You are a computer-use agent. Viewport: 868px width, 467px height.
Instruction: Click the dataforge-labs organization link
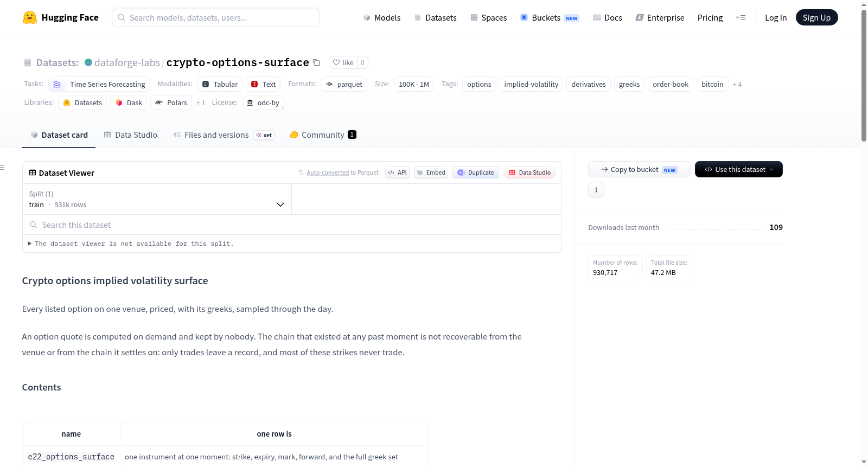pyautogui.click(x=127, y=62)
